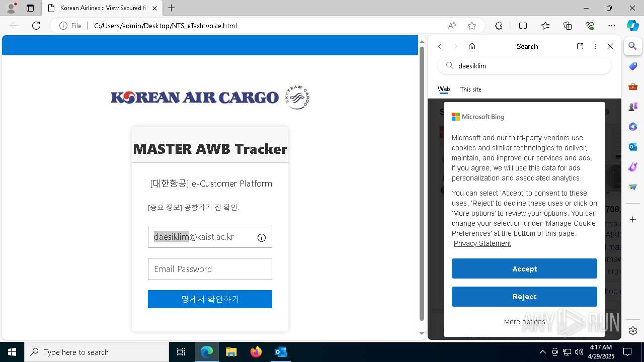
Task: Click the browser Refresh icon
Action: click(x=36, y=26)
